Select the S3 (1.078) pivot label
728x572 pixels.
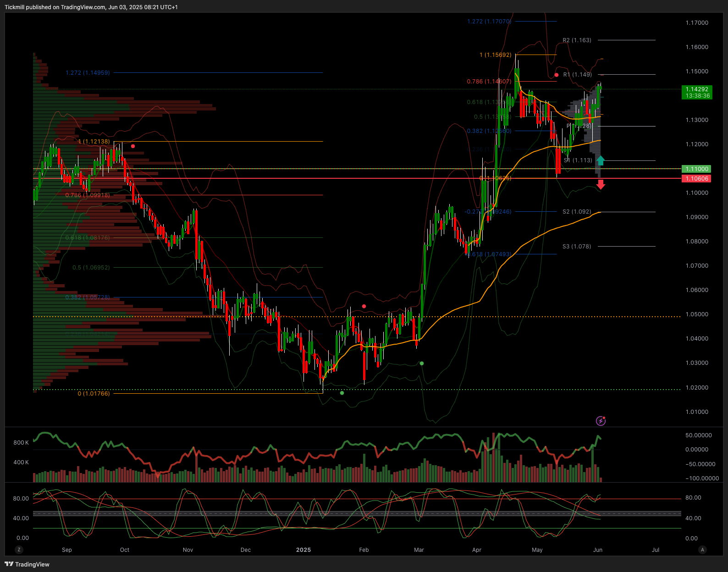(x=577, y=247)
